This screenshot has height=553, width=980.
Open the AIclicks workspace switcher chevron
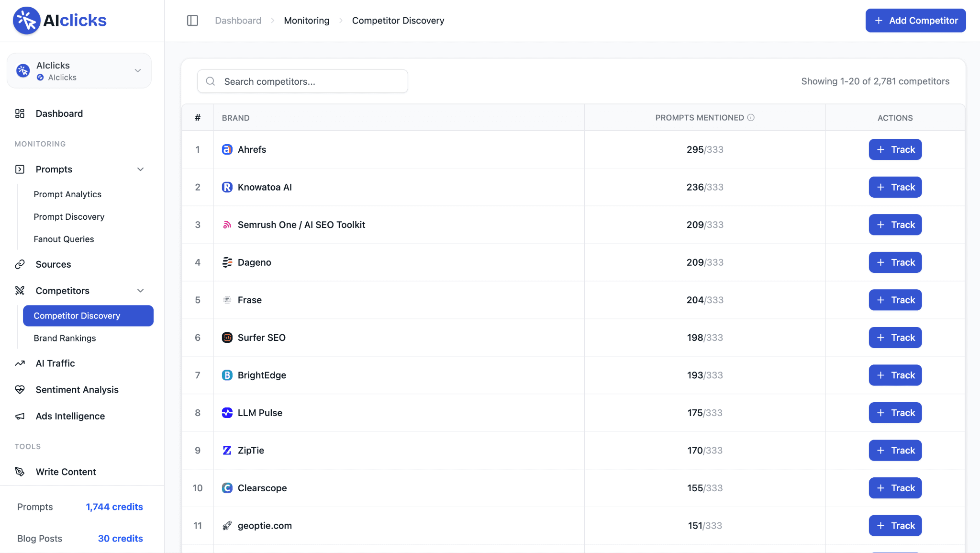coord(138,70)
